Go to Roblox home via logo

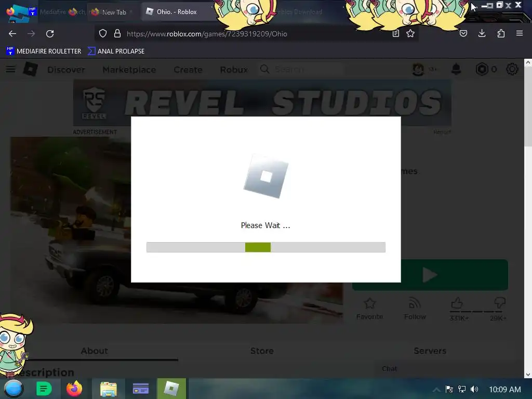(31, 69)
